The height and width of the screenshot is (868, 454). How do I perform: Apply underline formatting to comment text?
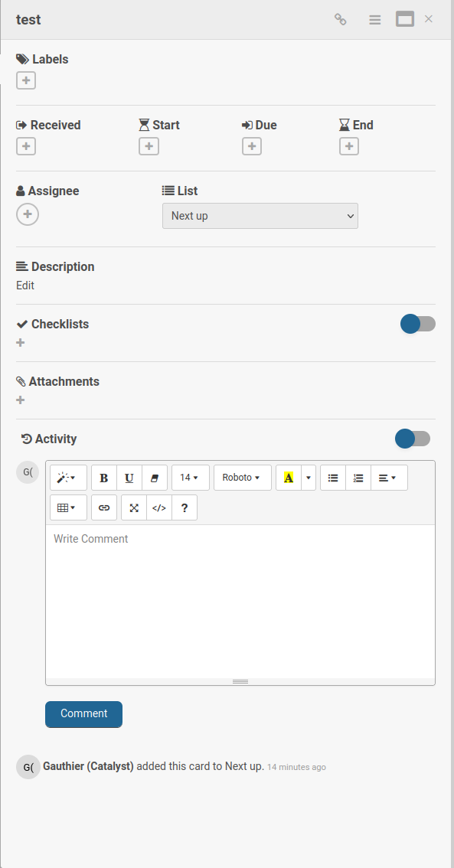point(129,477)
